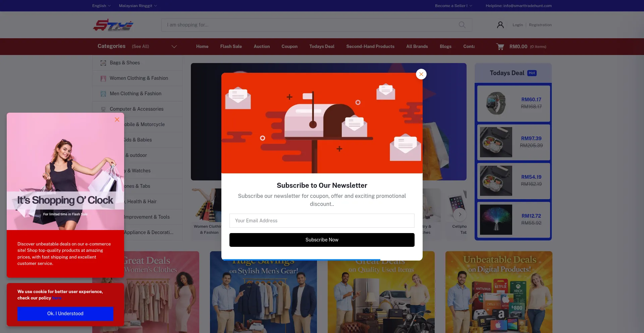Open the RM54.19 lunch box deal thumbnail

tap(496, 181)
